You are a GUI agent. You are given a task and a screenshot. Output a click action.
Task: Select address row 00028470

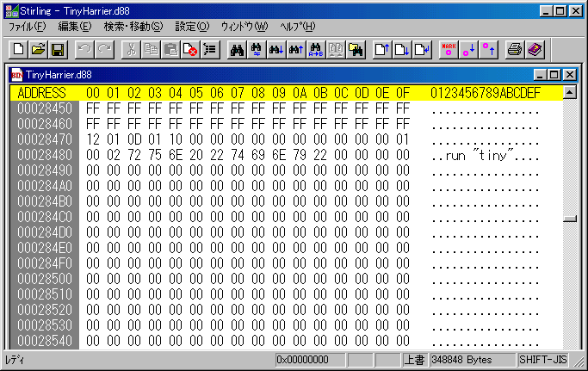click(x=44, y=139)
